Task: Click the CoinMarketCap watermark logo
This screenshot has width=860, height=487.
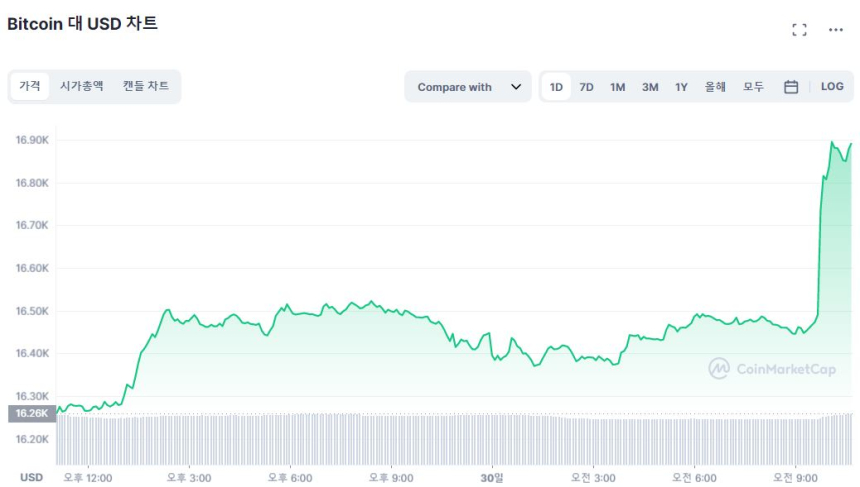Action: coord(772,369)
